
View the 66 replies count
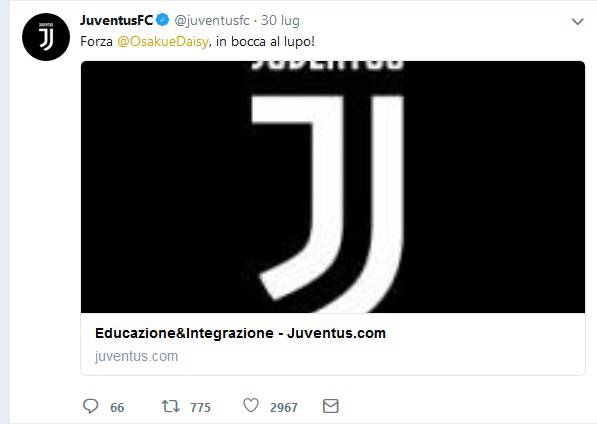pos(117,408)
